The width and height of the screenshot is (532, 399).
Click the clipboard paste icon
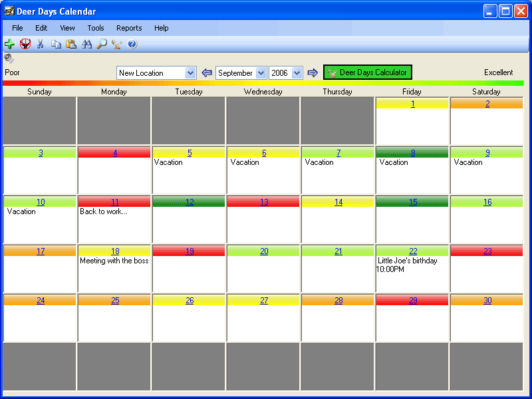pyautogui.click(x=71, y=44)
